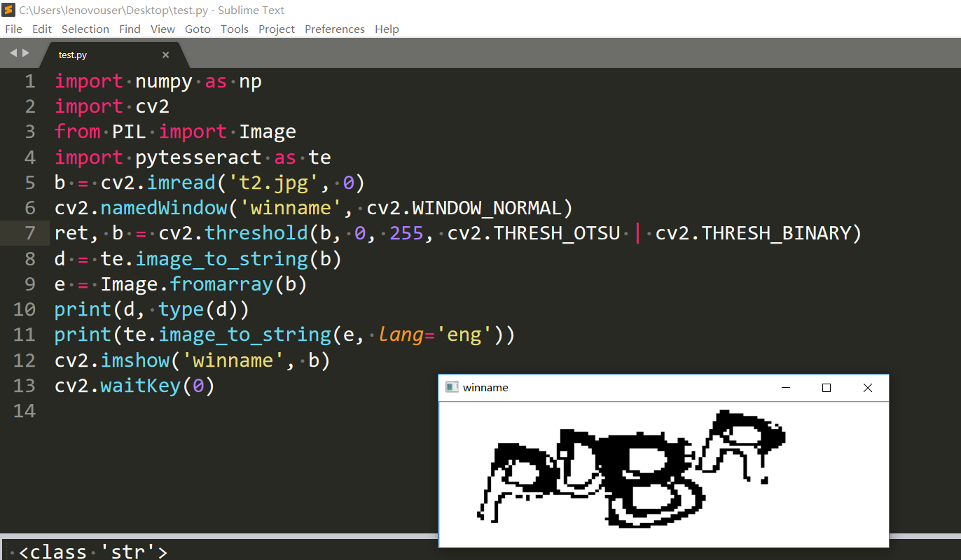Click the left tab navigation arrow

pyautogui.click(x=13, y=53)
